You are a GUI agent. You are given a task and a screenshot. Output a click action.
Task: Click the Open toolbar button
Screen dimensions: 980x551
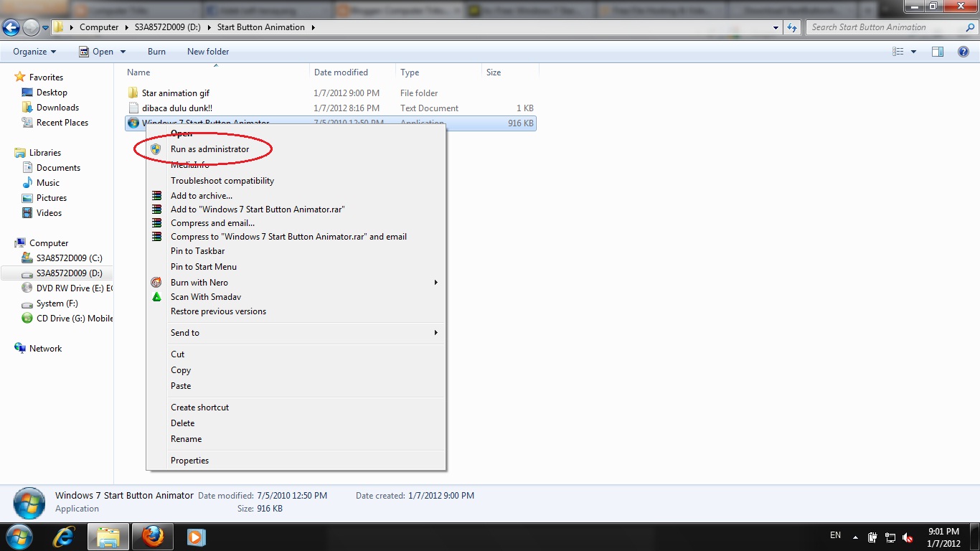[x=96, y=52]
